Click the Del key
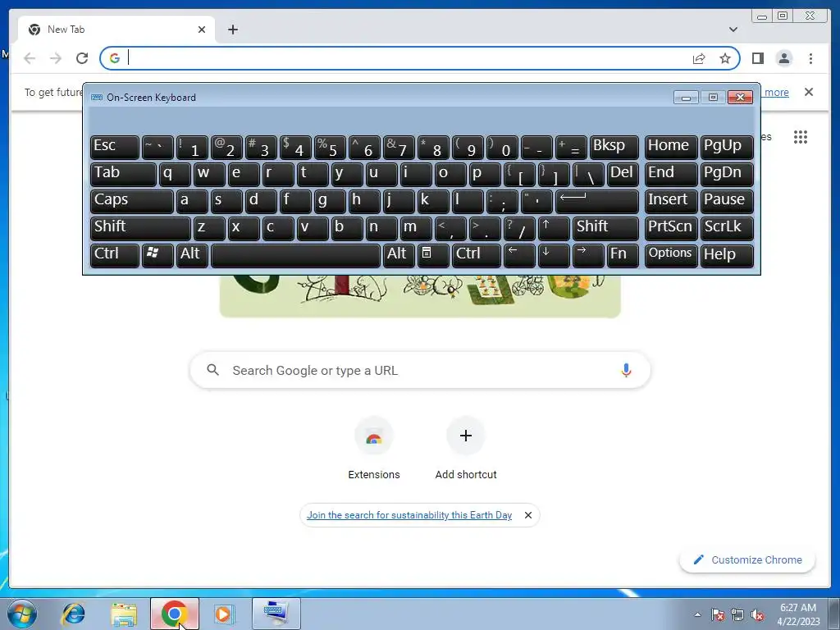 point(623,175)
